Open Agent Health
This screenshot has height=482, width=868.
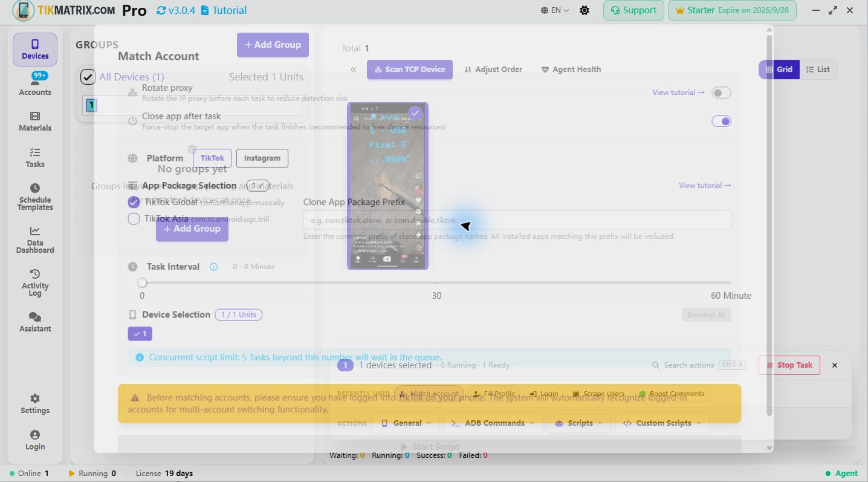click(571, 70)
